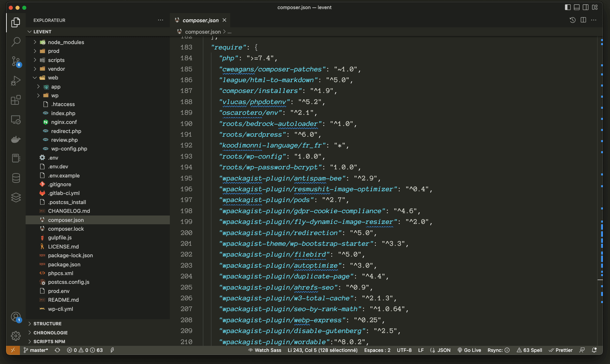This screenshot has width=610, height=364.
Task: Open the database view icon
Action: coord(16,178)
